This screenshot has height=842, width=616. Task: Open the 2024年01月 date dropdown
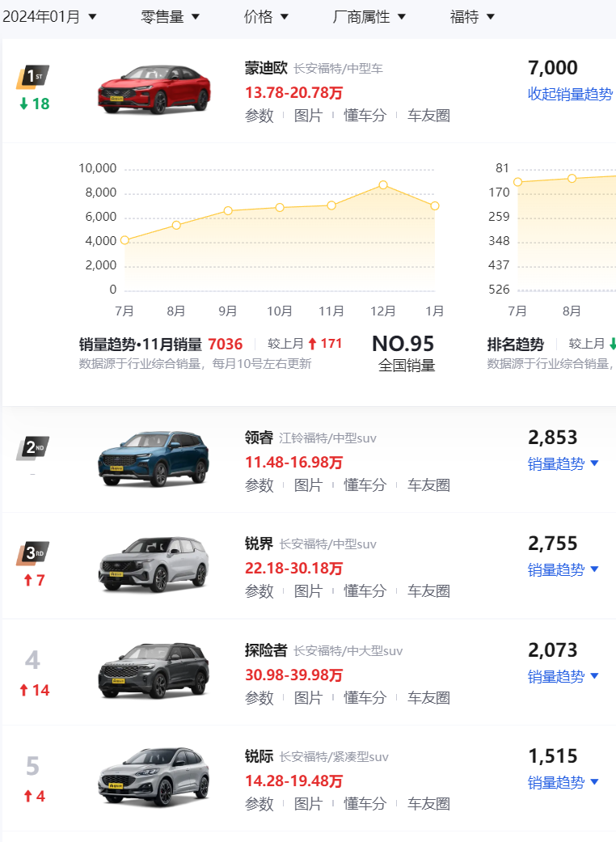pyautogui.click(x=49, y=17)
